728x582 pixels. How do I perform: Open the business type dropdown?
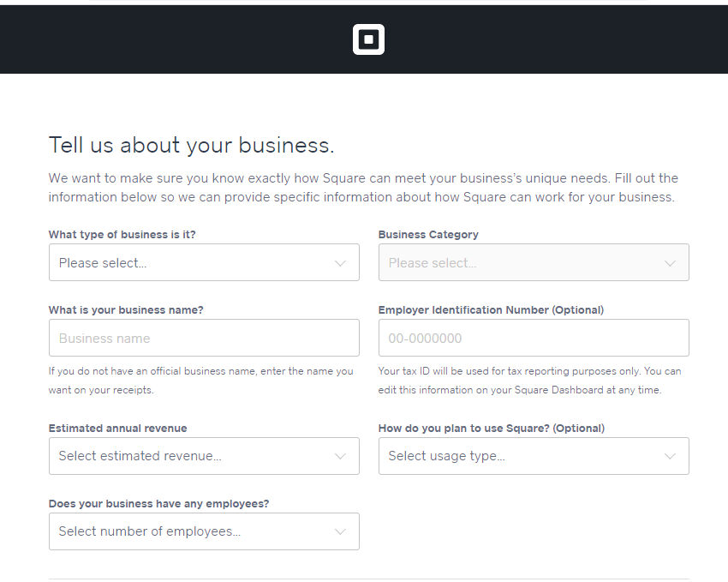pos(204,262)
